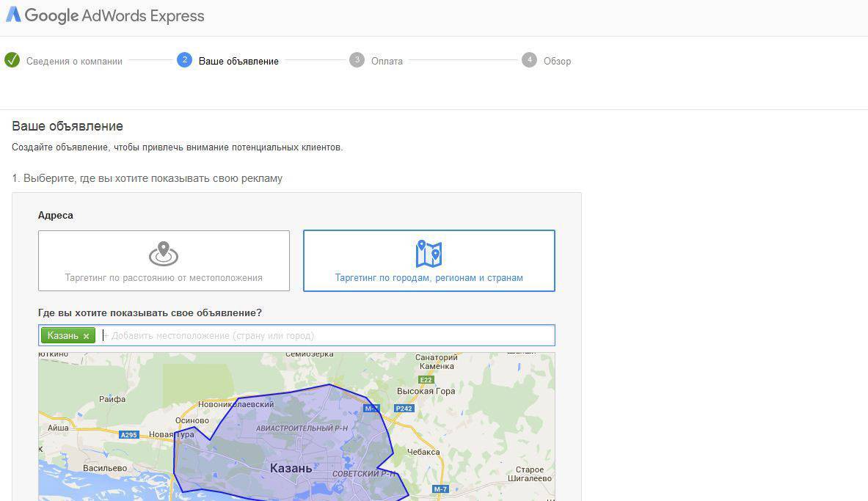Go to the 'Сведения о компании' step

click(74, 62)
